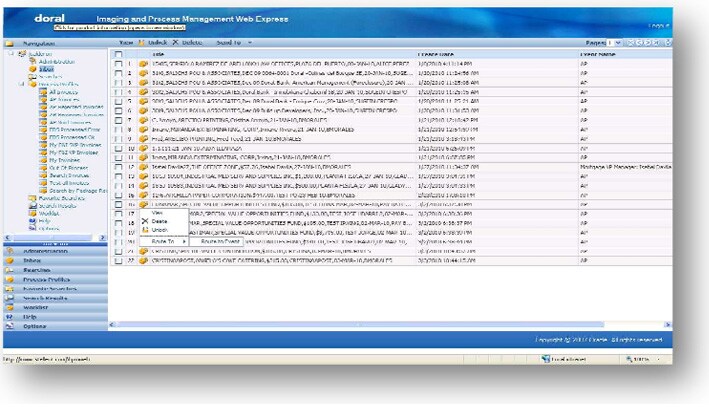
Task: Go to the first page with pager icon
Action: coord(631,43)
